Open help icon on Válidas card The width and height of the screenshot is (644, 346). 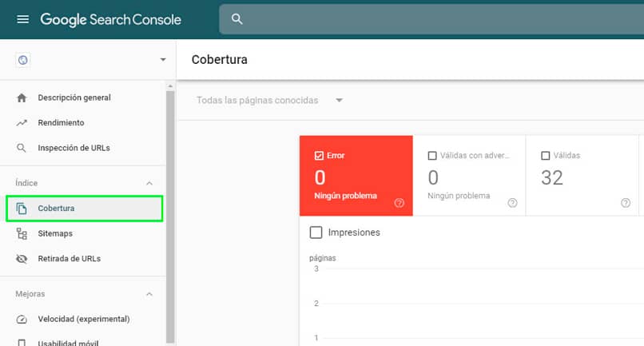pyautogui.click(x=626, y=203)
